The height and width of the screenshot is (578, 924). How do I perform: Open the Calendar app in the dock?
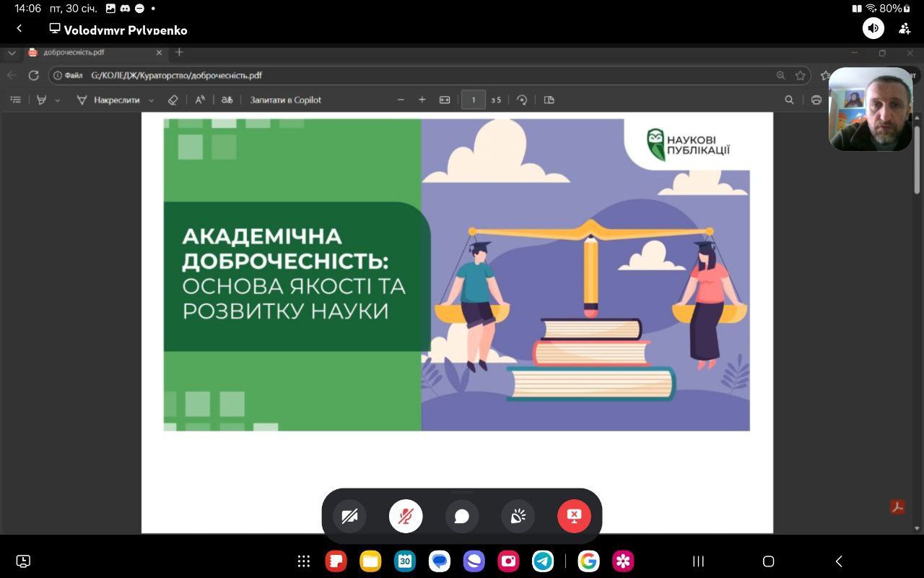tap(405, 561)
